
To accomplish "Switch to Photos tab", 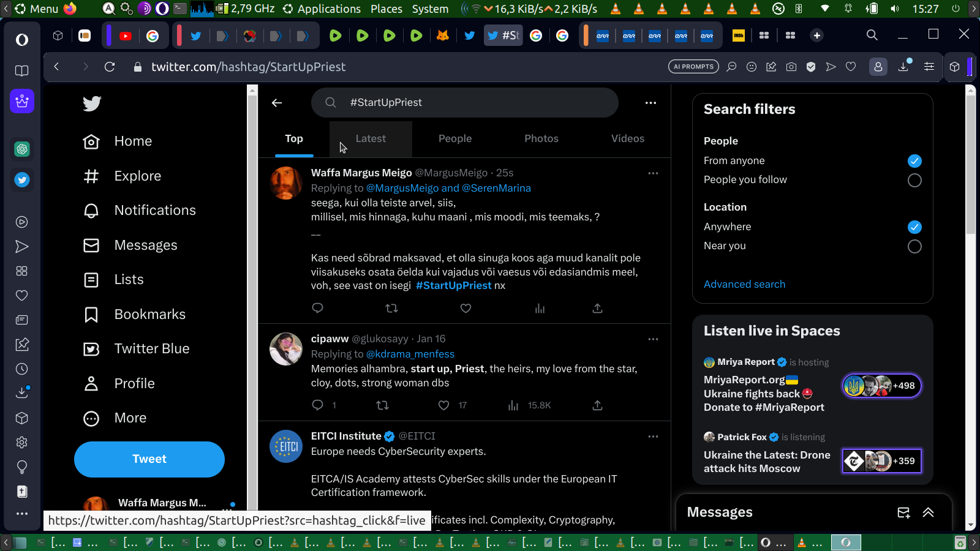I will [541, 139].
